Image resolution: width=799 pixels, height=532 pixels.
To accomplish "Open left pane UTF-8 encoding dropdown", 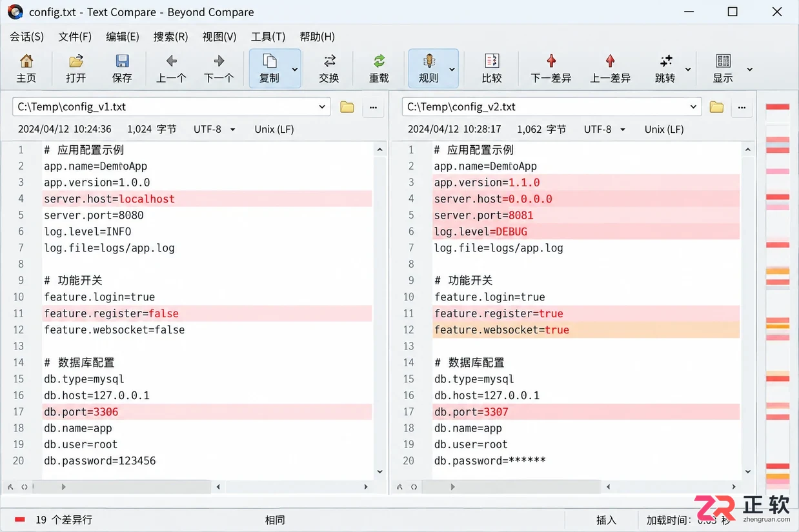I will pyautogui.click(x=214, y=129).
